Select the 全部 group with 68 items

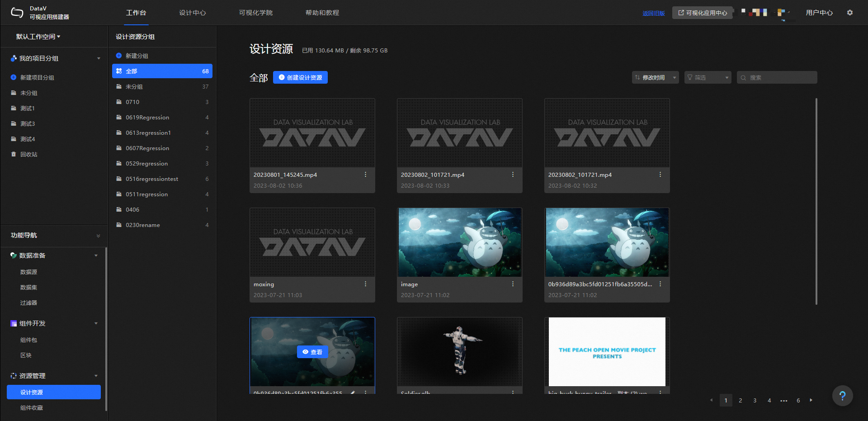click(162, 71)
